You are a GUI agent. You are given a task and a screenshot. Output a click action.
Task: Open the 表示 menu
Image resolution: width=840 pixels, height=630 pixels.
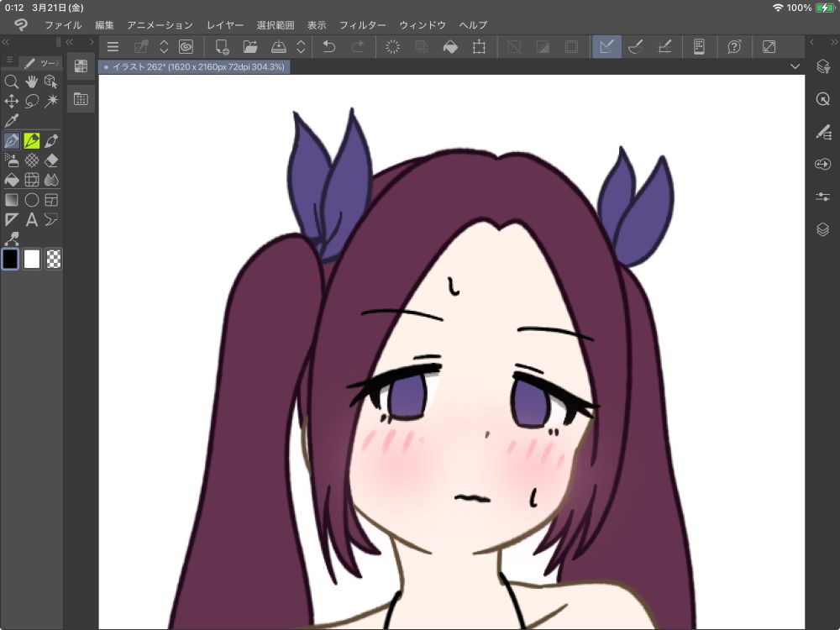coord(317,25)
